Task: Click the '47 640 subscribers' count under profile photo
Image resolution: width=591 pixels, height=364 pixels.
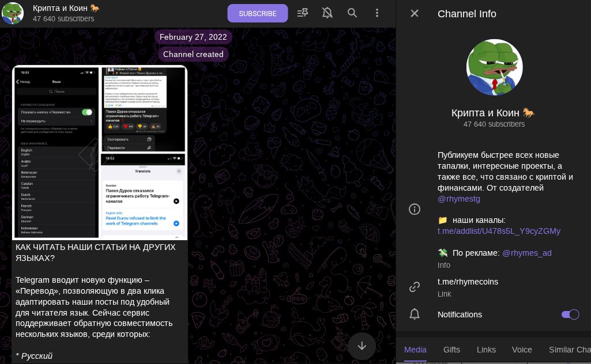Action: tap(494, 124)
